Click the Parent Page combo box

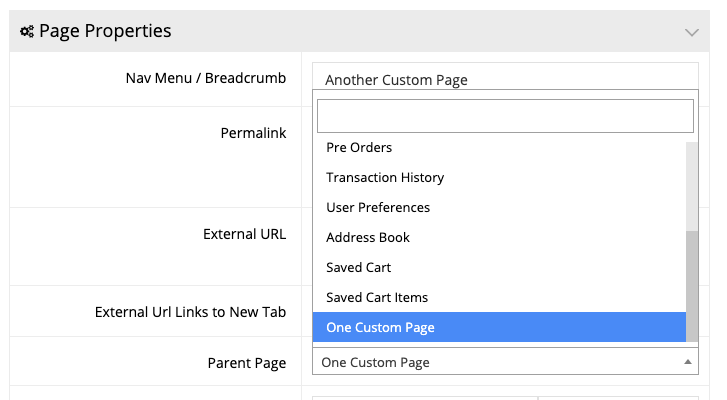(x=505, y=362)
